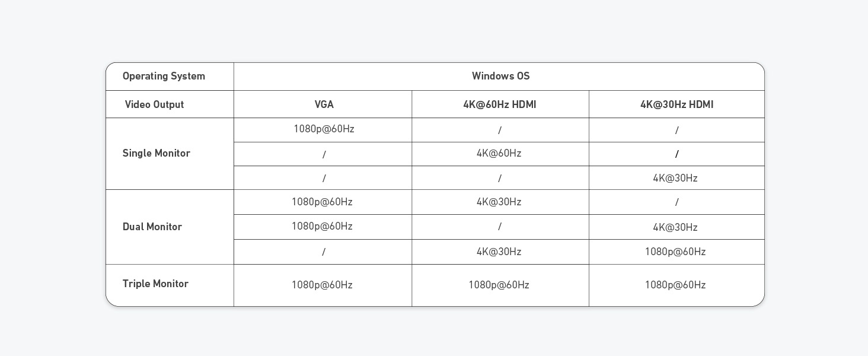Click 1080p@60Hz in first Single Monitor row
Image resolution: width=868 pixels, height=356 pixels.
click(x=324, y=129)
